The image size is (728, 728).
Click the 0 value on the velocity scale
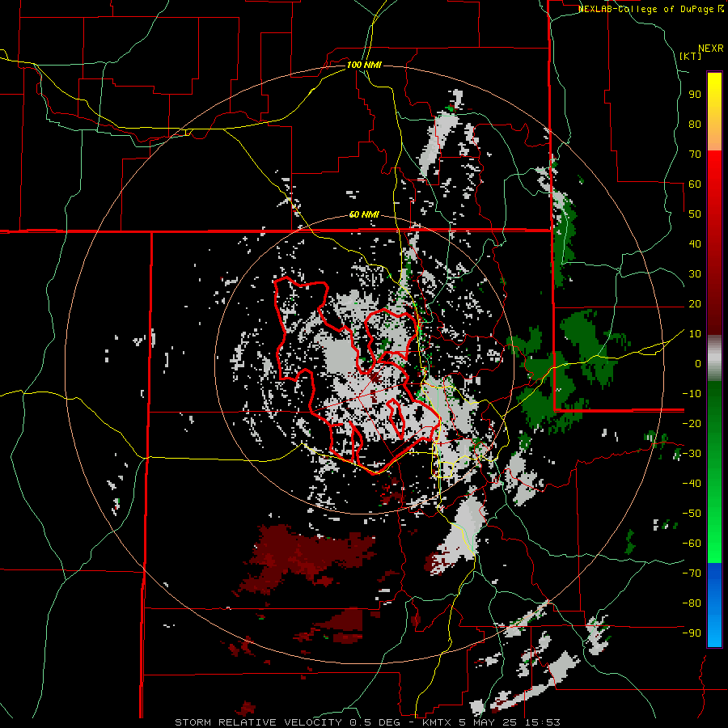[x=698, y=363]
